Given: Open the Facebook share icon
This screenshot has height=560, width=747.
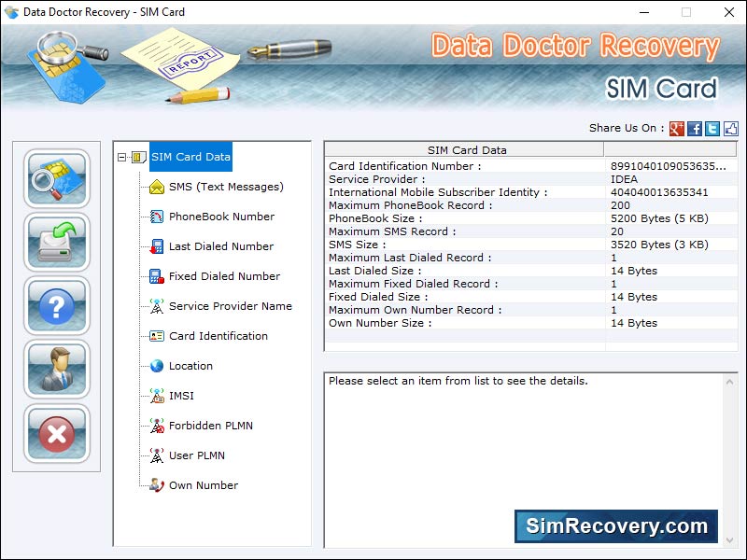Looking at the screenshot, I should click(x=693, y=128).
